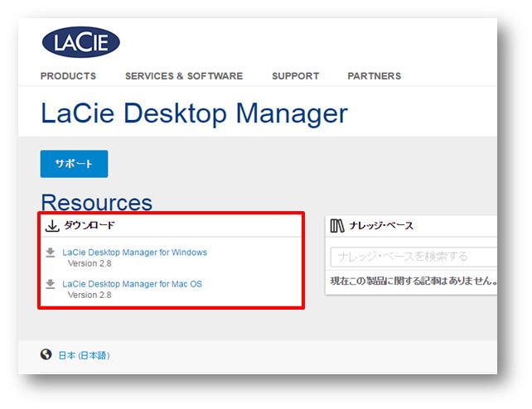Click Version 2.8 under Windows download
532x409 pixels.
89,263
